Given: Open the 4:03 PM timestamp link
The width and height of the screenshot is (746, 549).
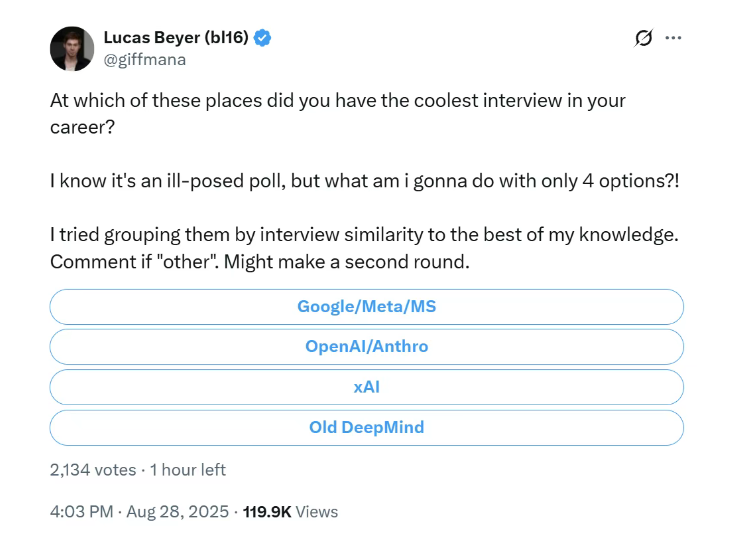Looking at the screenshot, I should 81,512.
